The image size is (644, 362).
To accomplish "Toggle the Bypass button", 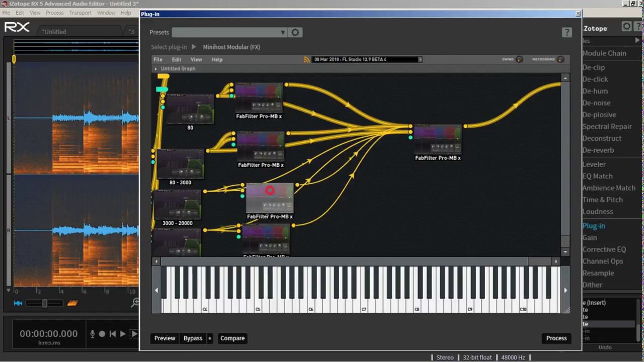I will pyautogui.click(x=193, y=338).
